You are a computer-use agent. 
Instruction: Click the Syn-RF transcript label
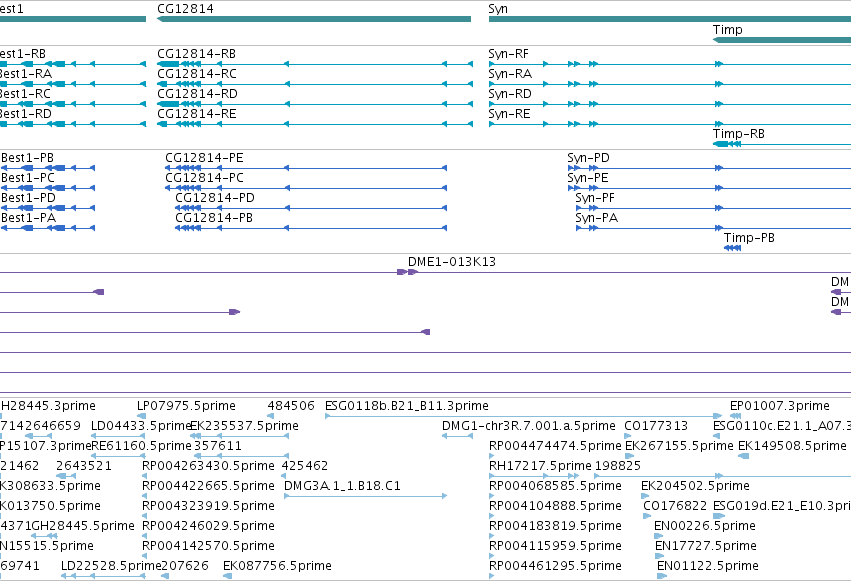pyautogui.click(x=509, y=54)
